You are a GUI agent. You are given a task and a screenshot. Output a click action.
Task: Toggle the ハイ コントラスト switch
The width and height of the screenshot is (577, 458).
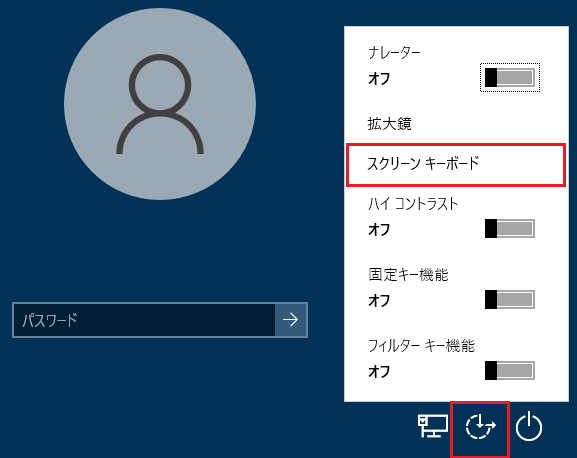510,228
